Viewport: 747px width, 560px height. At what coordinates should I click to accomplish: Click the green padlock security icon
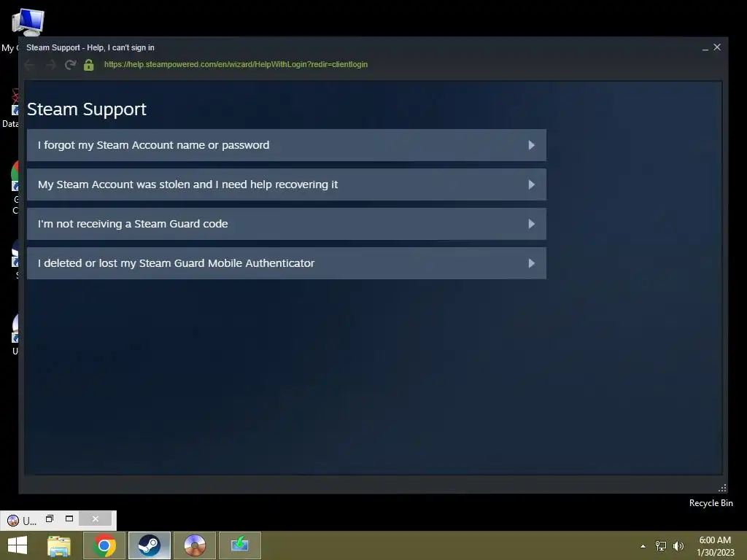click(88, 65)
